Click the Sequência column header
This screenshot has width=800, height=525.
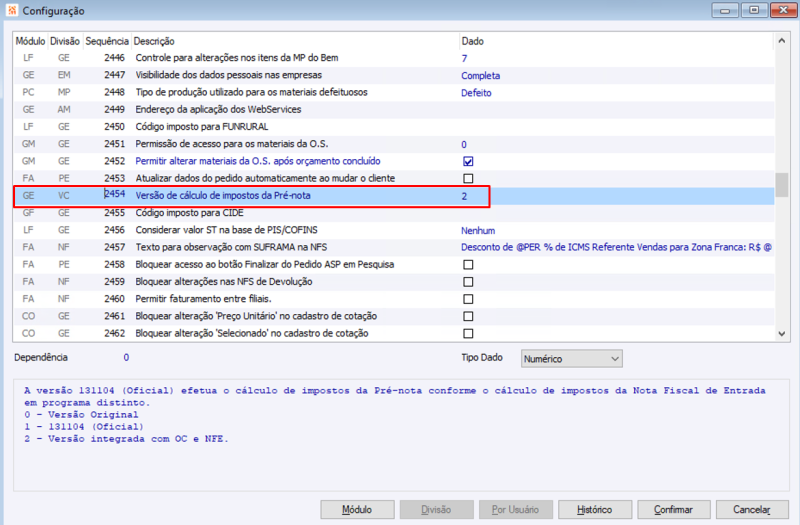coord(107,41)
